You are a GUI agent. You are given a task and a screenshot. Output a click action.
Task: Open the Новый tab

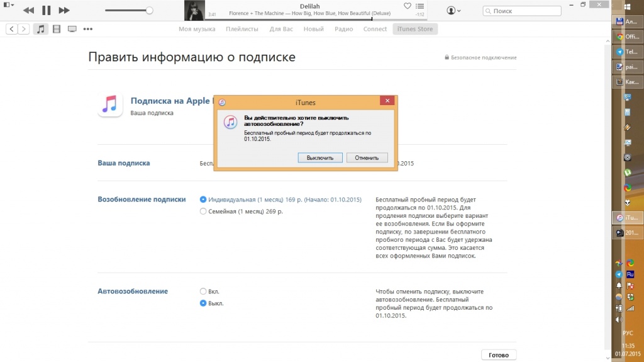coord(313,29)
